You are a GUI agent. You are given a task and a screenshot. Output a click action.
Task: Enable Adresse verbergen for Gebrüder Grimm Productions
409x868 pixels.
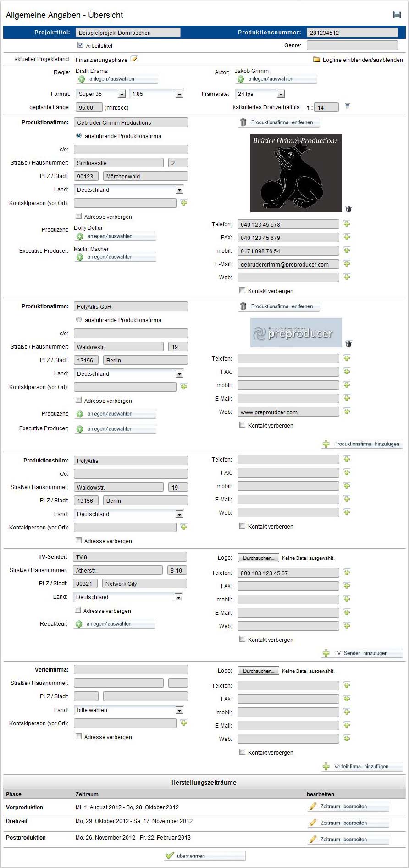pos(78,216)
